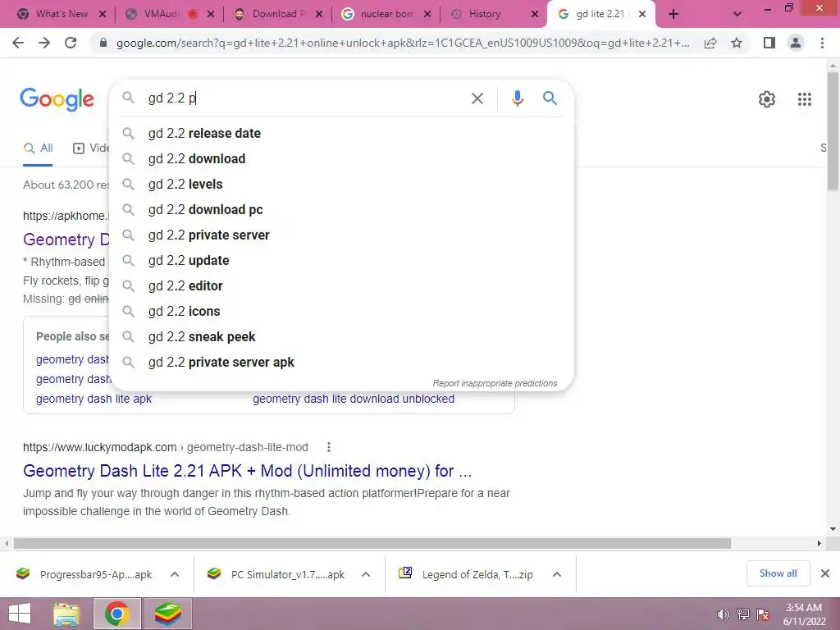Screen dimensions: 840x630
Task: Bookmark this page with the star icon
Action: [737, 43]
